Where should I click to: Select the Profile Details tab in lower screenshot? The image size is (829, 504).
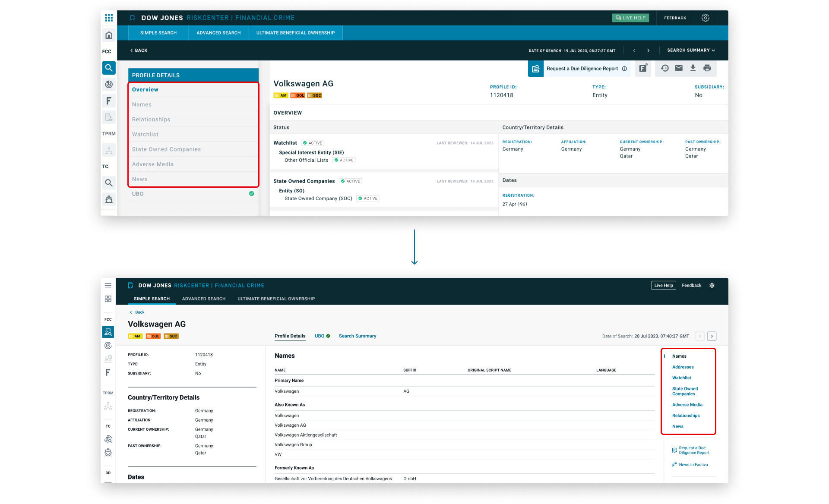[x=290, y=336]
